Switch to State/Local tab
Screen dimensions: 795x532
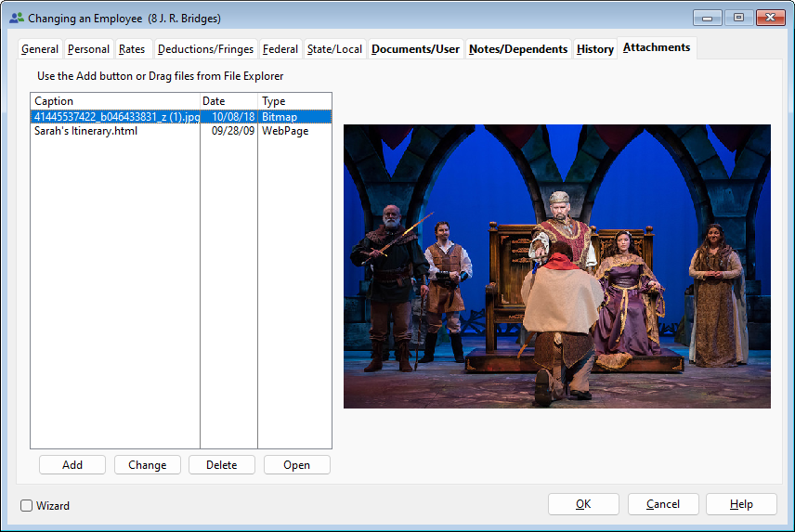coord(334,49)
